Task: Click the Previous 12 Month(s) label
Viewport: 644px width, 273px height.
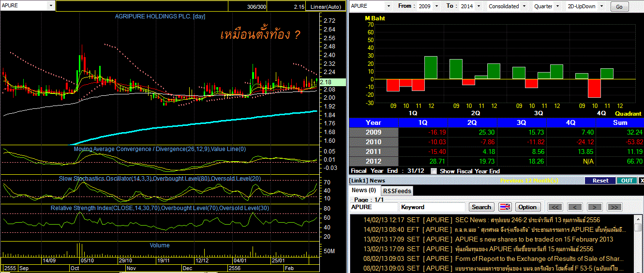Action: tap(529, 181)
